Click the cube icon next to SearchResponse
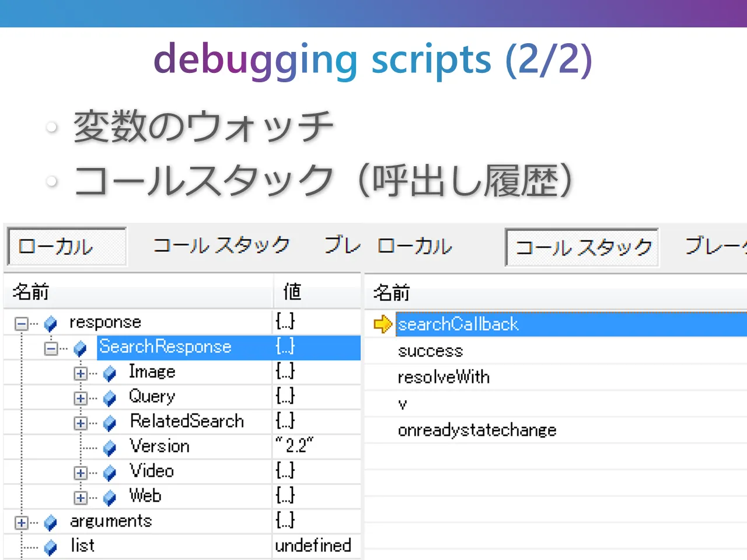Viewport: 747px width, 560px height. 81,348
